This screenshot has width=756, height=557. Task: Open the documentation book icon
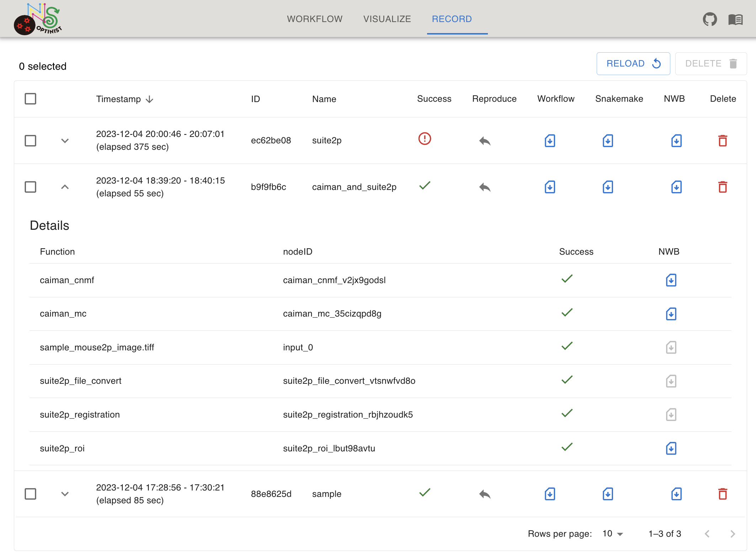point(735,19)
